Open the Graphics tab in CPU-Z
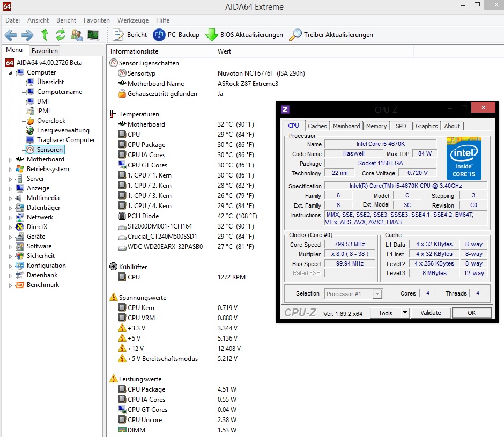This screenshot has height=442, width=504. 426,126
